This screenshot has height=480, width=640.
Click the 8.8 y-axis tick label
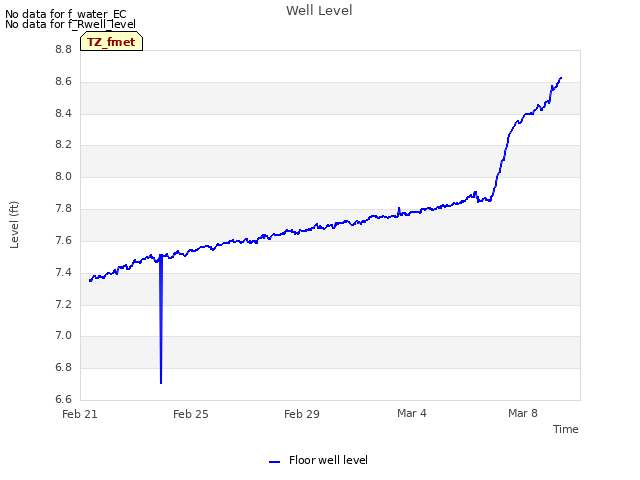click(63, 50)
